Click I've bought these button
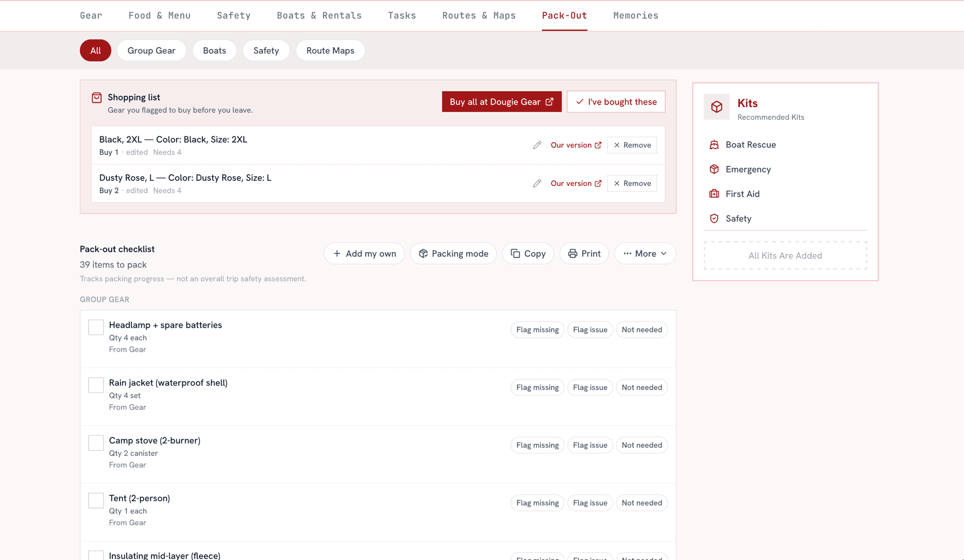The image size is (964, 560). (x=616, y=102)
